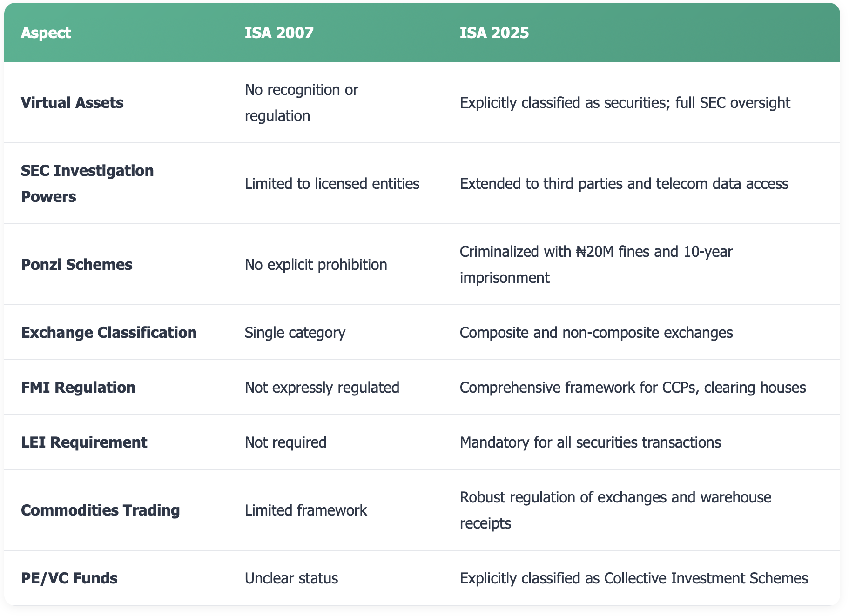The height and width of the screenshot is (616, 849).
Task: Select the Virtual Assets row label
Action: click(x=72, y=103)
